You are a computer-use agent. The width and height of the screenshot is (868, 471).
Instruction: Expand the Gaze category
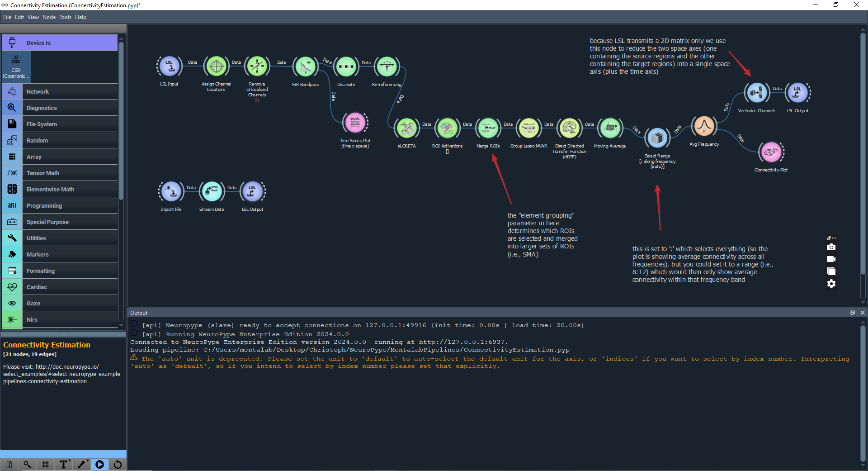60,303
